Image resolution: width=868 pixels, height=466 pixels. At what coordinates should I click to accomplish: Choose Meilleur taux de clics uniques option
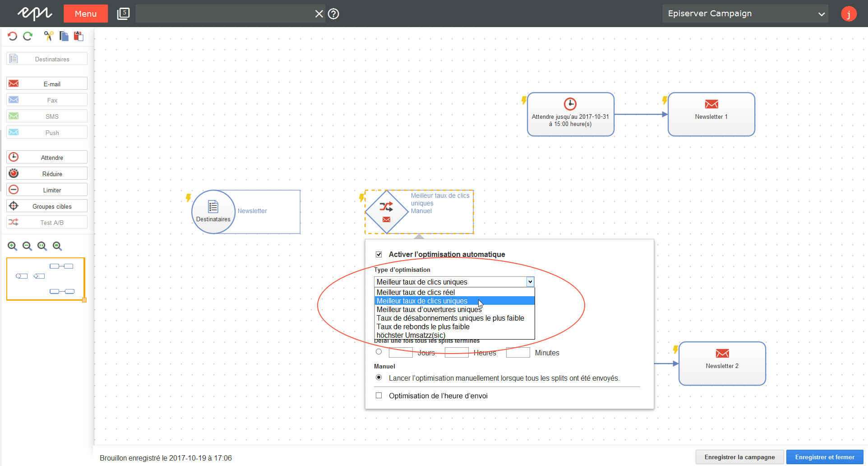[x=454, y=301]
